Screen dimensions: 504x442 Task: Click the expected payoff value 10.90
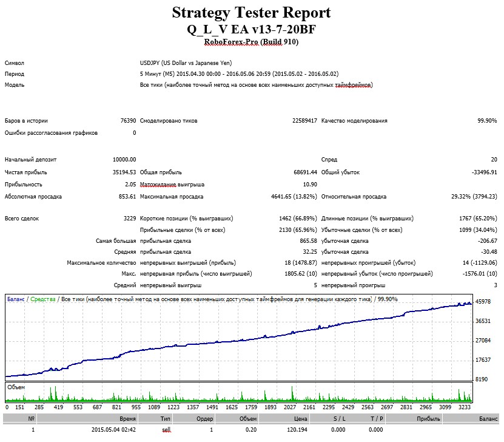[310, 185]
